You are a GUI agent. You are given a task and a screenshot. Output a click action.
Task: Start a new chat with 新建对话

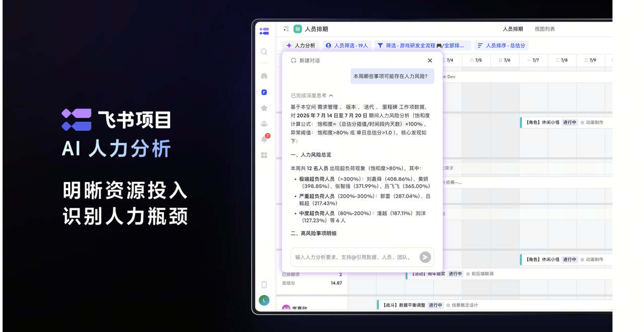coord(305,60)
